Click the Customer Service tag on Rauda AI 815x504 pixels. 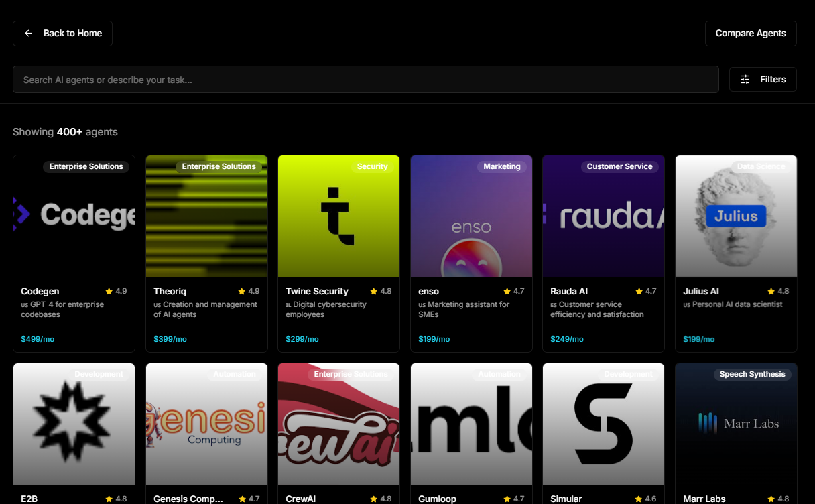[x=619, y=166]
